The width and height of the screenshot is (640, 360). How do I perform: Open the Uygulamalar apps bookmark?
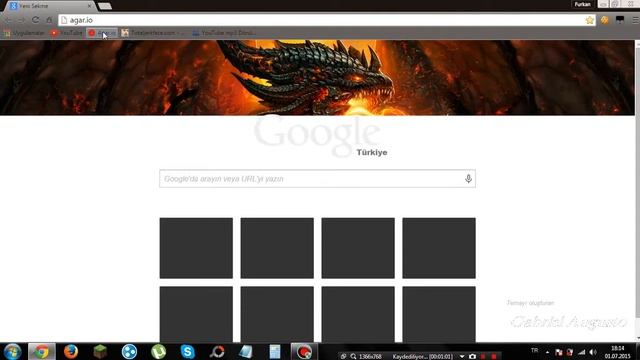(24, 33)
